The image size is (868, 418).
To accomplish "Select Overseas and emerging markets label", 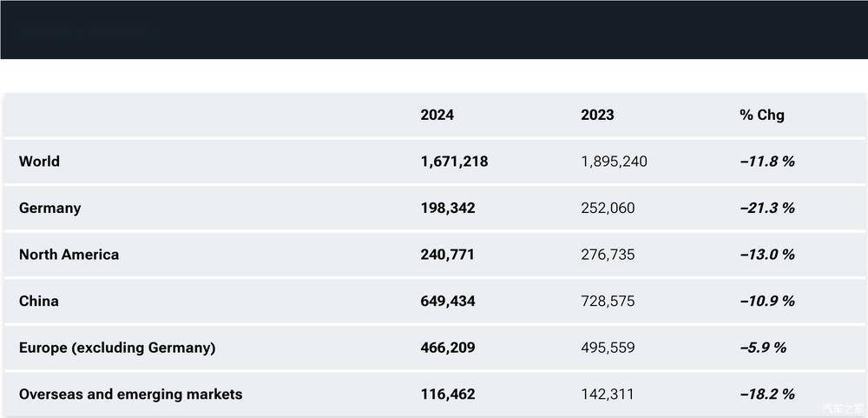I will [131, 395].
